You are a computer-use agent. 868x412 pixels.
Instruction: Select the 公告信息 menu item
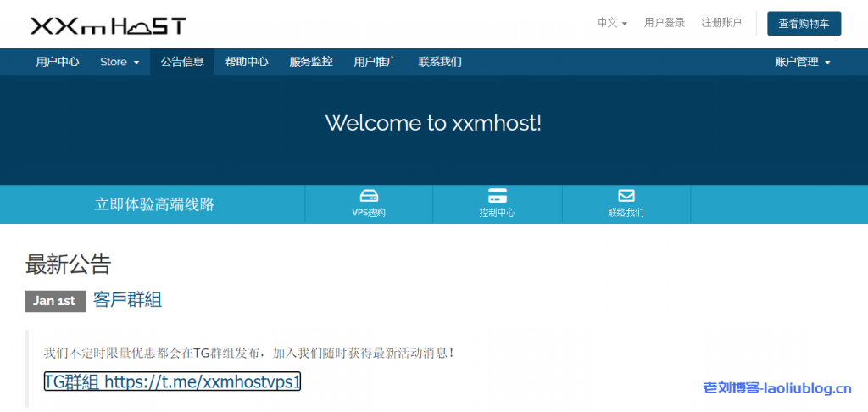[182, 62]
